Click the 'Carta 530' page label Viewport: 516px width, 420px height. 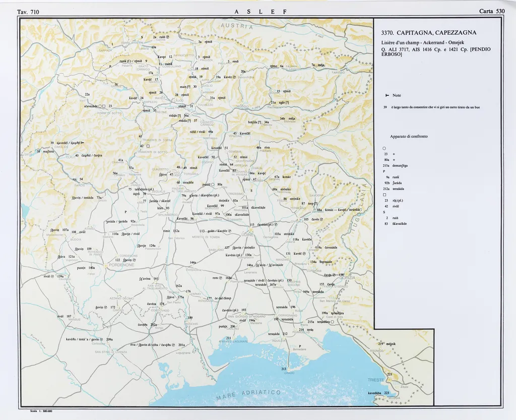click(492, 11)
